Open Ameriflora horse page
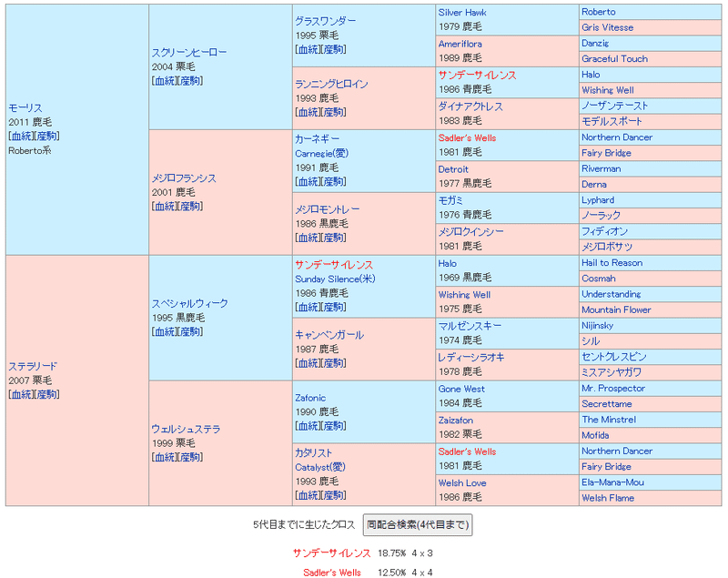 [460, 44]
